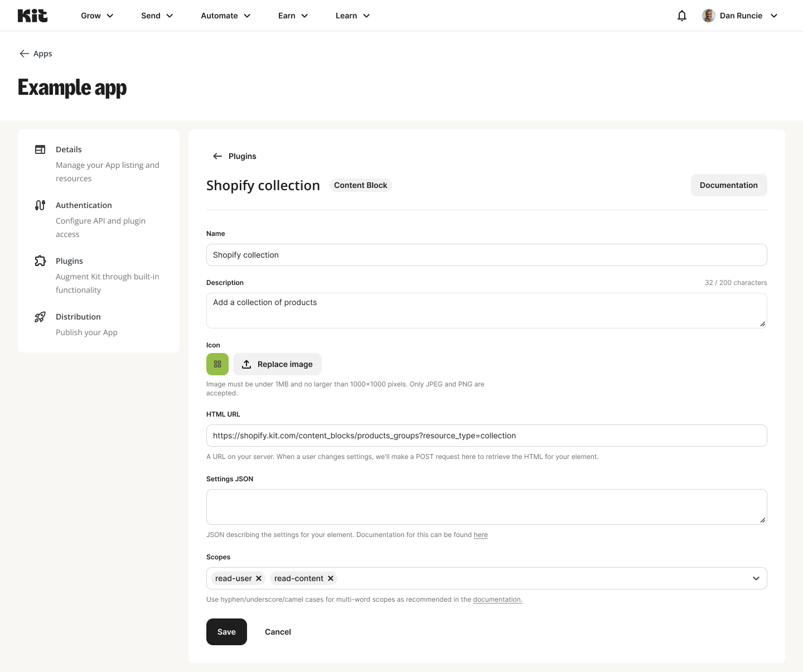The image size is (803, 672).
Task: Return to the Plugins list link
Action: (235, 156)
